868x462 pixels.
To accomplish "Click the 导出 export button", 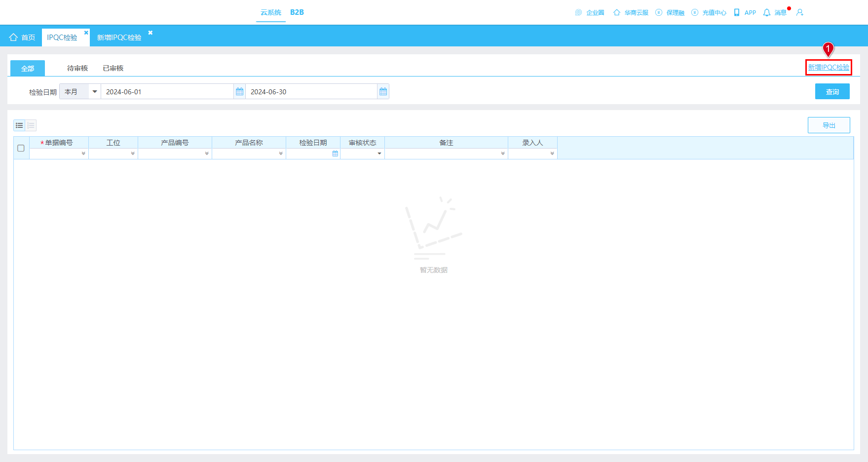I will pyautogui.click(x=829, y=125).
